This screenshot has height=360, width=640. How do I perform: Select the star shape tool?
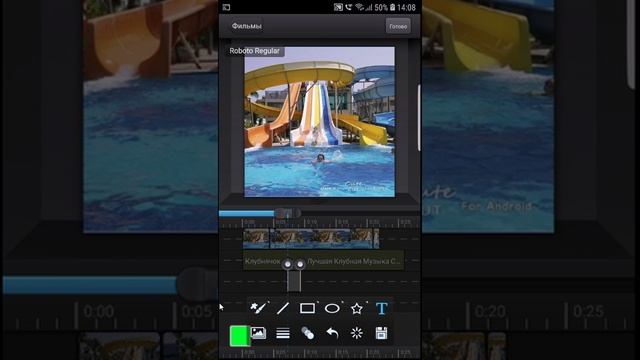coord(357,308)
